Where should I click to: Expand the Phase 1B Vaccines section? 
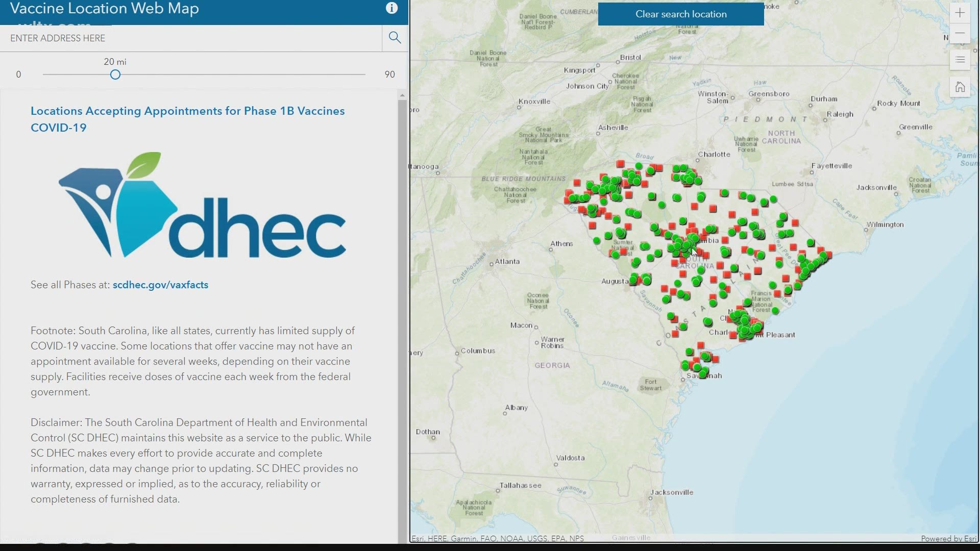[x=188, y=119]
